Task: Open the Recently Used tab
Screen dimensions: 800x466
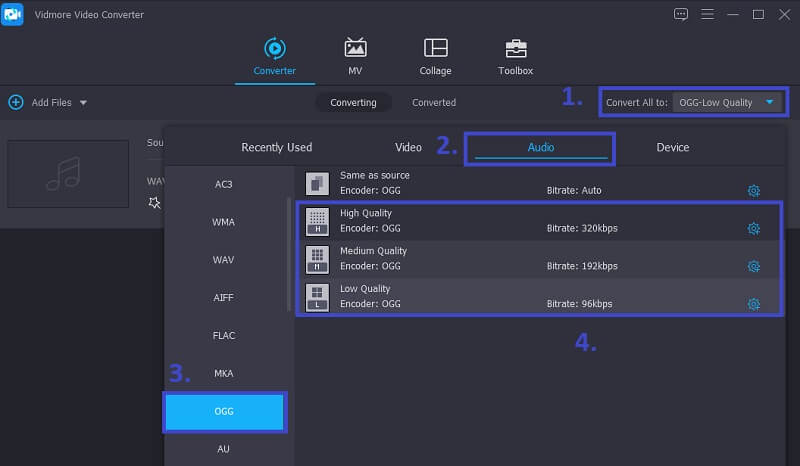Action: [277, 147]
